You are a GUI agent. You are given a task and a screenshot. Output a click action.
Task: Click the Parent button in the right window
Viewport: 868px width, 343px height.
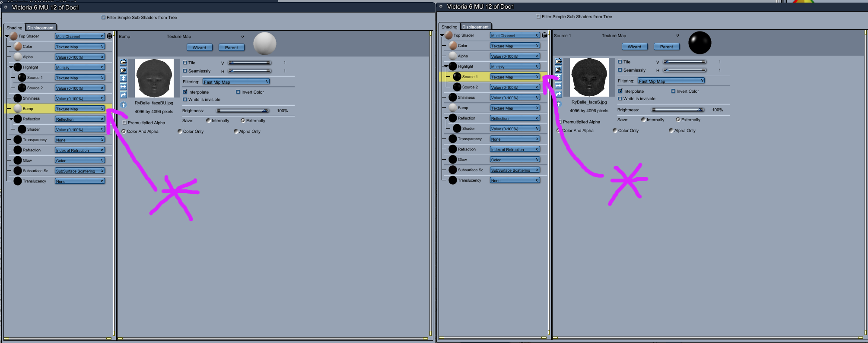(667, 47)
